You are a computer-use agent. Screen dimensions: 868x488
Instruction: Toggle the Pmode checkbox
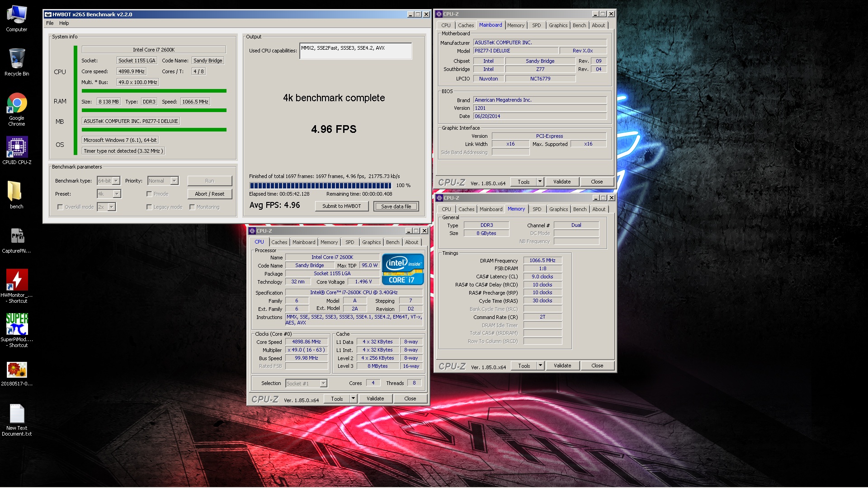click(x=149, y=194)
